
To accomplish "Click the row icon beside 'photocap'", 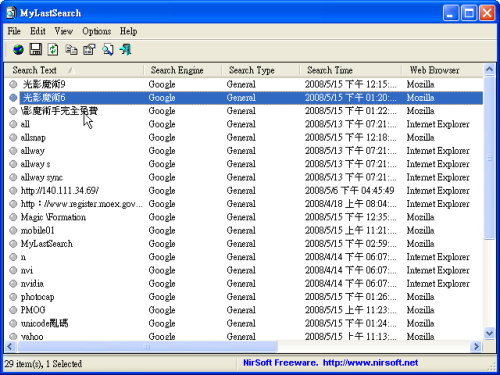I will [x=13, y=297].
